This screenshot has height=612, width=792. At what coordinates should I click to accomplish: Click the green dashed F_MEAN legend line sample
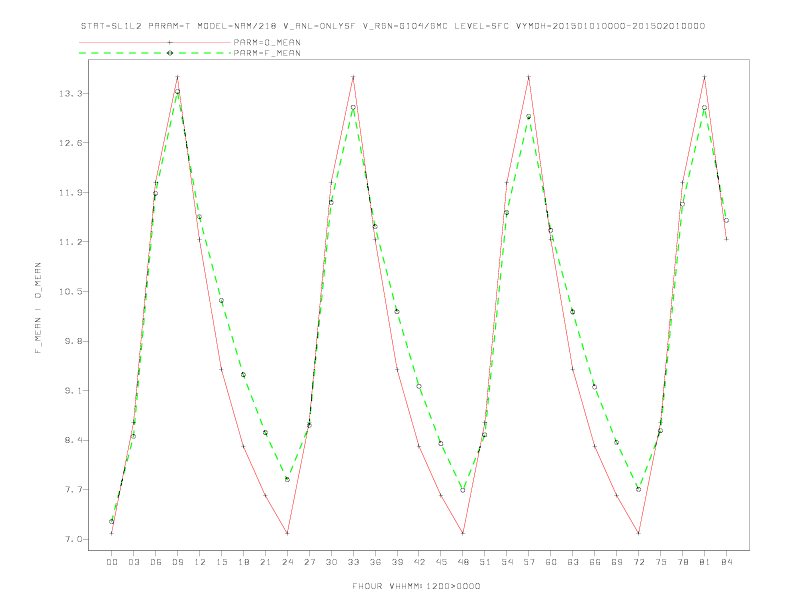[x=155, y=53]
